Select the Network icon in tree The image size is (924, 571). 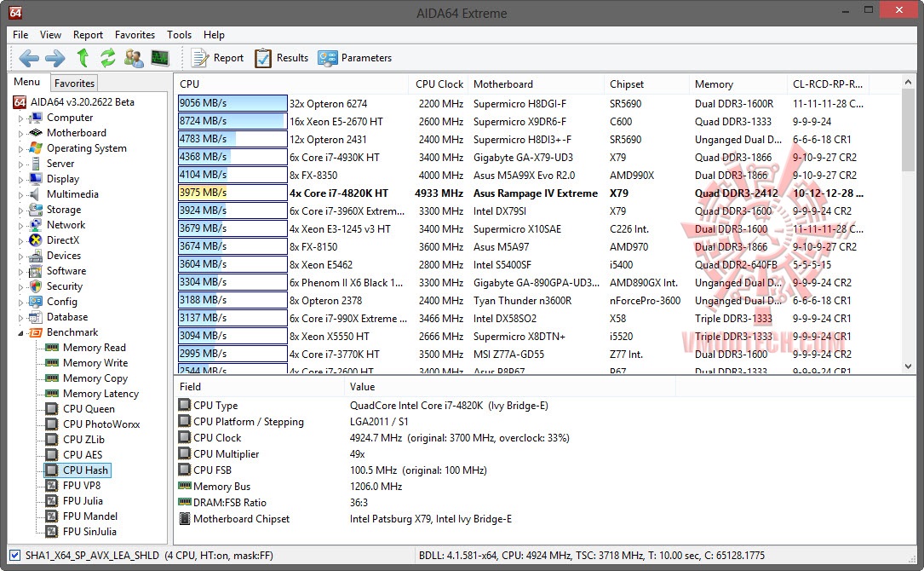[36, 225]
